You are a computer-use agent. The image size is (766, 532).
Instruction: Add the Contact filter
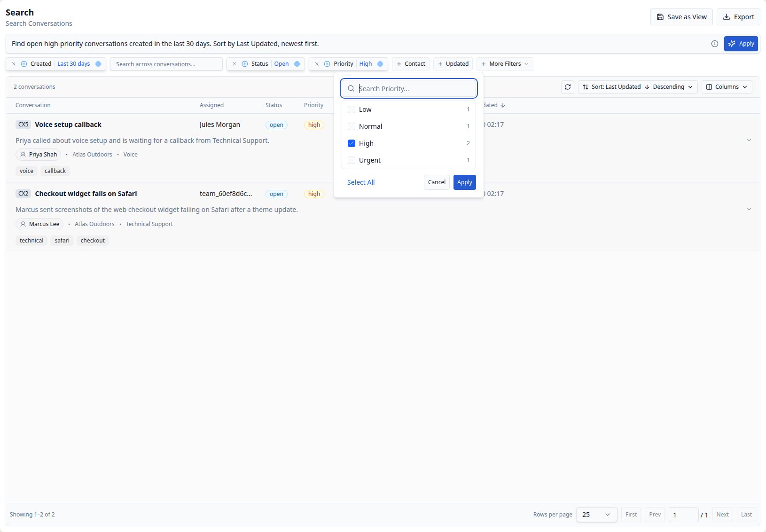(x=411, y=64)
